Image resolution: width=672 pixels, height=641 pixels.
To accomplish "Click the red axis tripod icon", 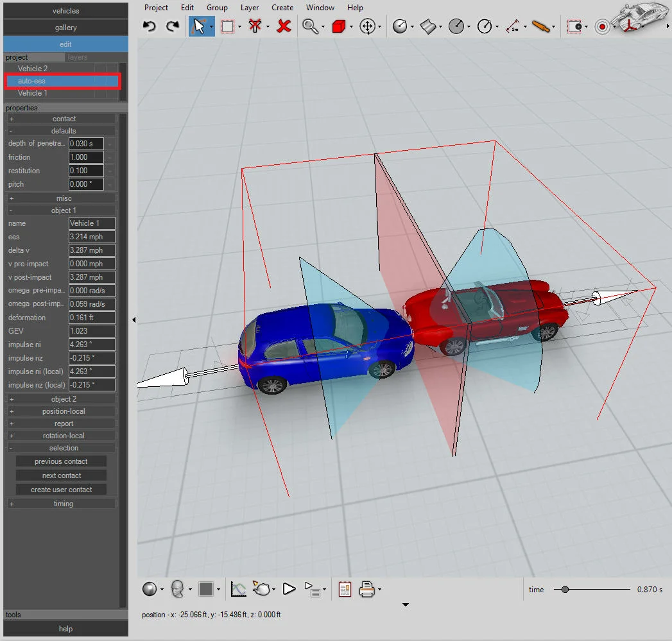I will point(630,27).
